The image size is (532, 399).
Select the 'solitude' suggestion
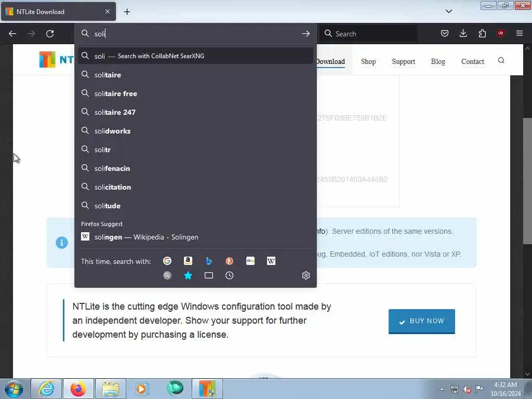pyautogui.click(x=195, y=206)
